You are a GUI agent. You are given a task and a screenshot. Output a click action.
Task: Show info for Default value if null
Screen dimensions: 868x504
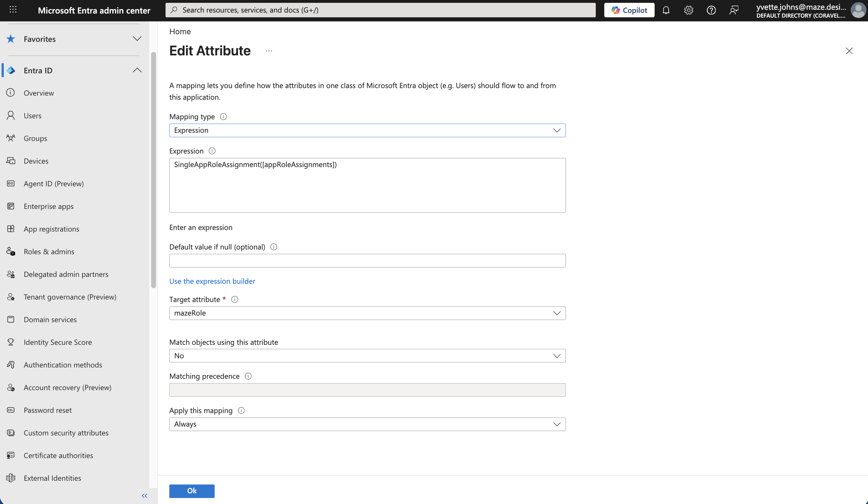274,247
